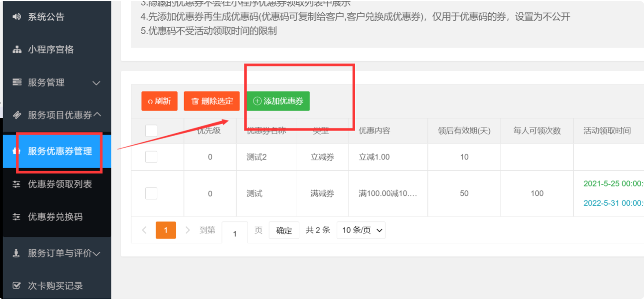This screenshot has height=301, width=644.
Task: Click the check-square icon beside 次卡购买记录
Action: tap(17, 286)
